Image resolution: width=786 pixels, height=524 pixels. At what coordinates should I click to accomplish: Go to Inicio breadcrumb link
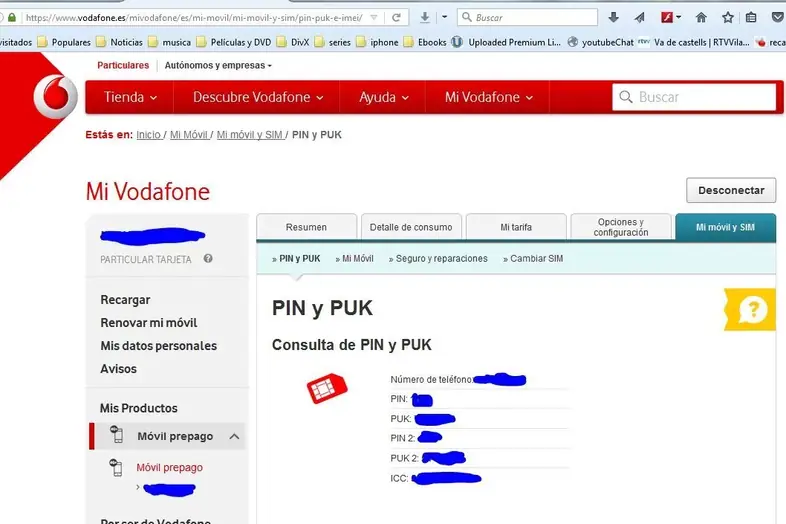click(148, 135)
